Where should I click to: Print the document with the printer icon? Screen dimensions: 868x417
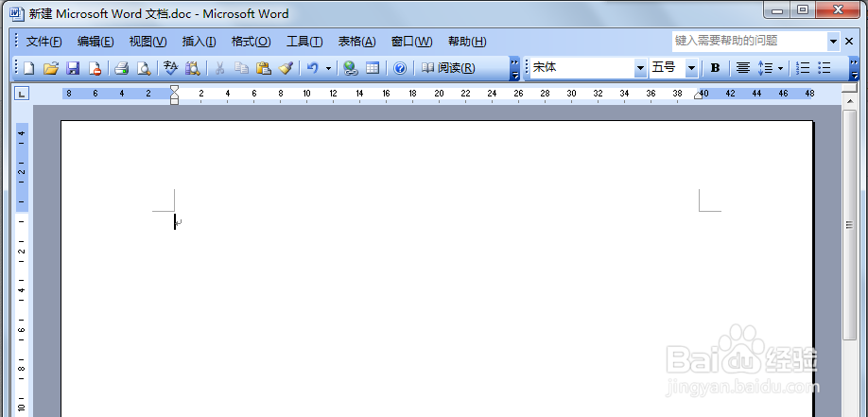(x=121, y=68)
